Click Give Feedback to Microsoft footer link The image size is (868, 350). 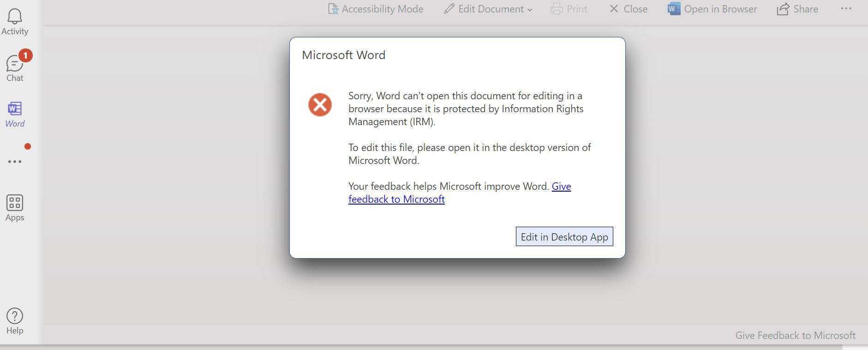tap(796, 335)
